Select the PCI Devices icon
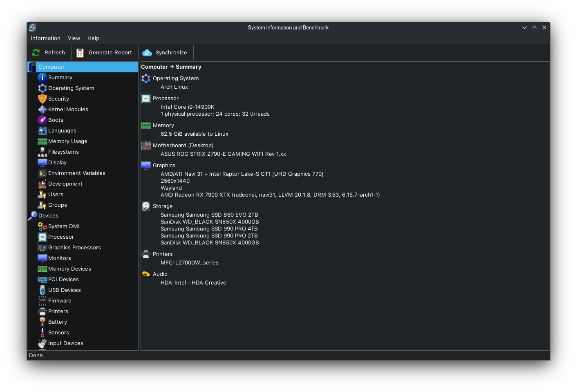 point(42,279)
